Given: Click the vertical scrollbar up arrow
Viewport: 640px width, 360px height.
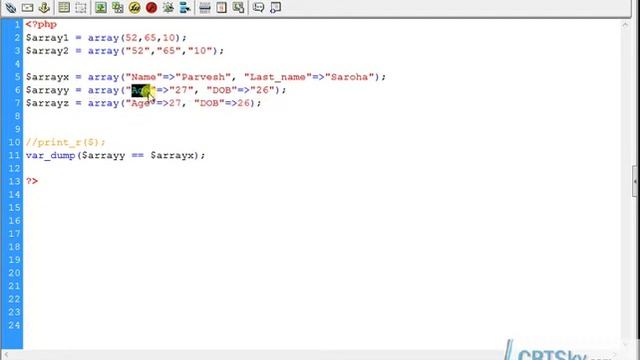Looking at the screenshot, I should [x=625, y=25].
